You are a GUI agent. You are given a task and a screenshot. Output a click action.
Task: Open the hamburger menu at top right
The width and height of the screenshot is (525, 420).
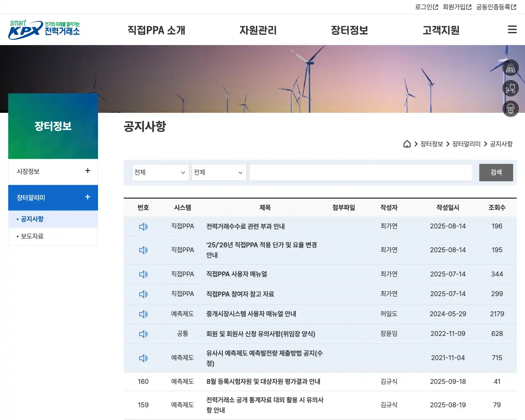(512, 30)
